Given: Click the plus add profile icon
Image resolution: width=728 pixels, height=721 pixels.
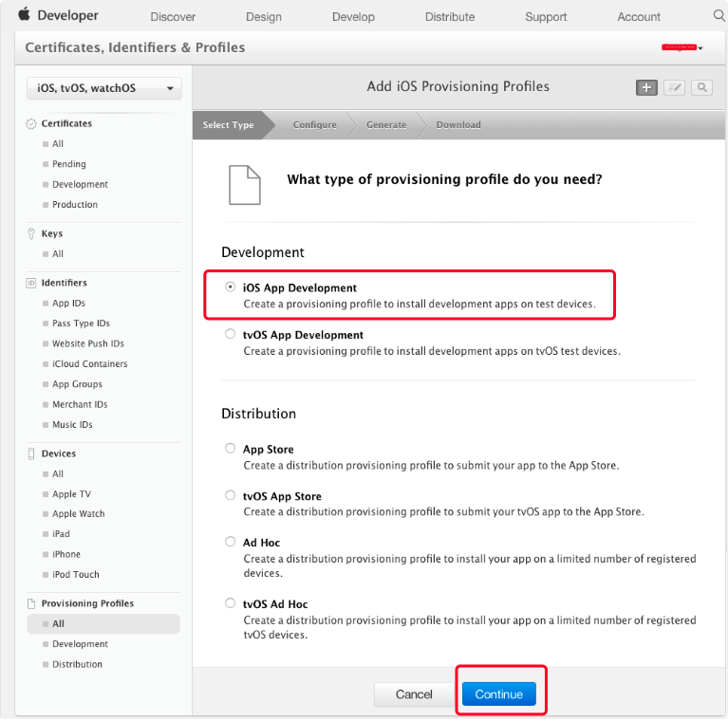Looking at the screenshot, I should (646, 87).
